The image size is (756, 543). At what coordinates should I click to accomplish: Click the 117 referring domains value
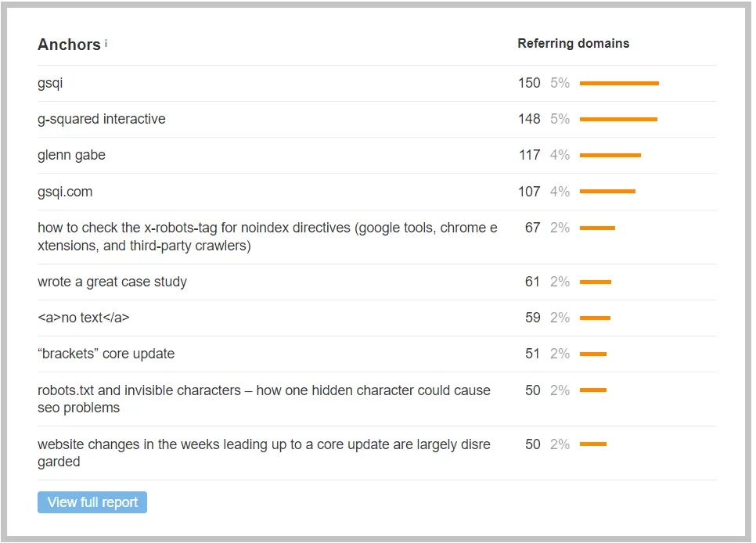[x=529, y=155]
